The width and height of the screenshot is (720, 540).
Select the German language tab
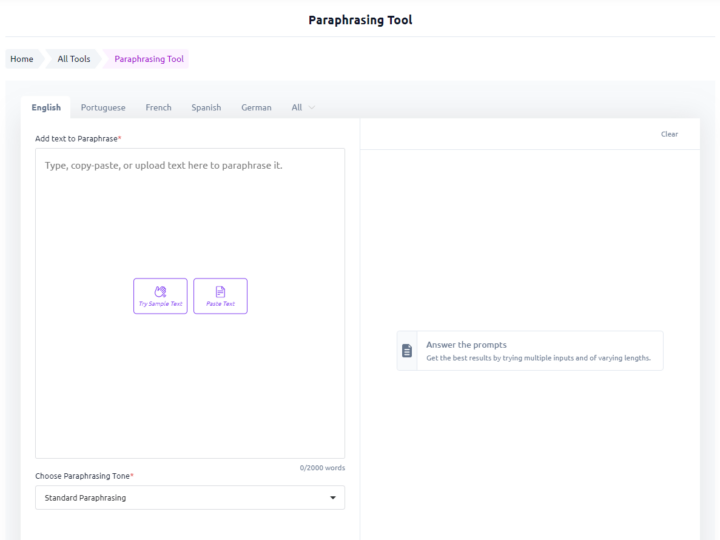pyautogui.click(x=256, y=107)
